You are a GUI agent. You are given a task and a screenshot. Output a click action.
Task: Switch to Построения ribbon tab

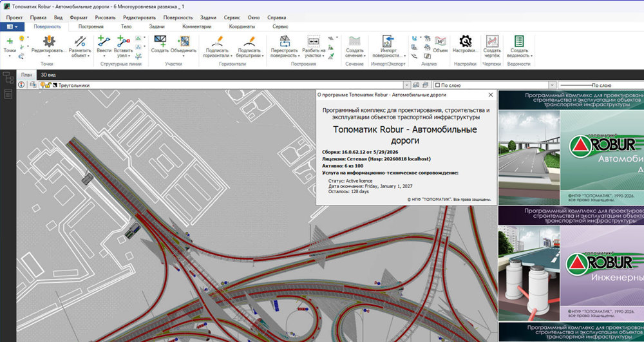coord(91,26)
